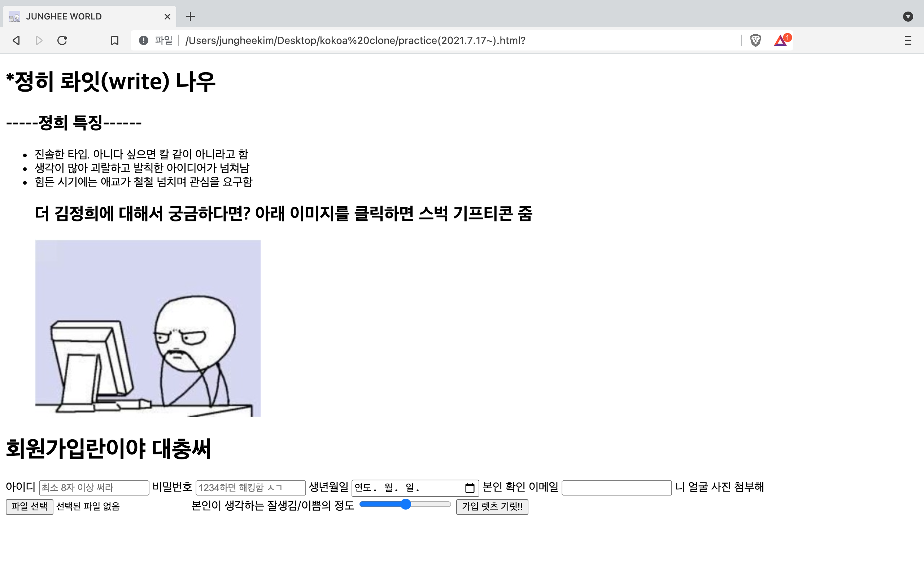This screenshot has width=924, height=577.
Task: Click the 잘생김/이쁨 range slider
Action: pos(405,505)
